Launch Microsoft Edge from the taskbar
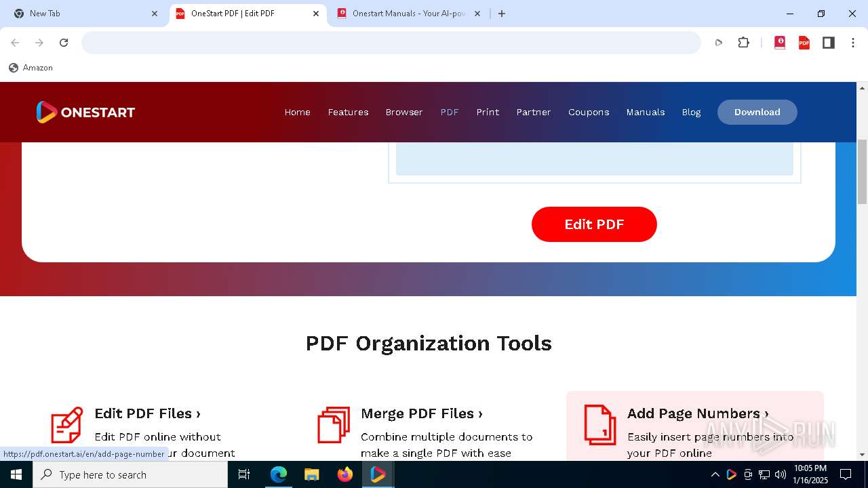868x488 pixels. click(x=279, y=474)
